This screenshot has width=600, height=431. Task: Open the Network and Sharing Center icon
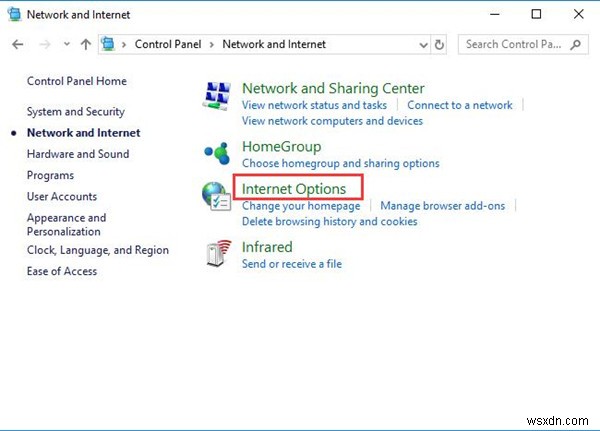tap(217, 96)
